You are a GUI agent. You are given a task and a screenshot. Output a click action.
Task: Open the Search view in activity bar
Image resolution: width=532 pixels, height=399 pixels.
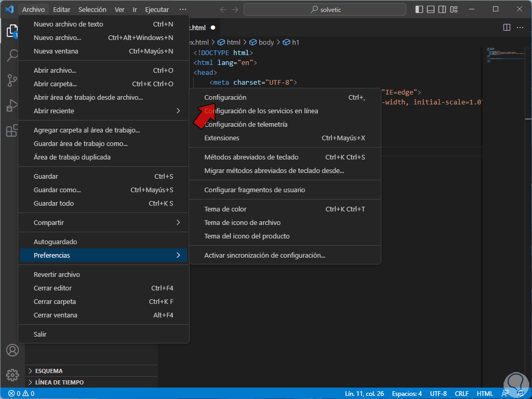(x=12, y=56)
